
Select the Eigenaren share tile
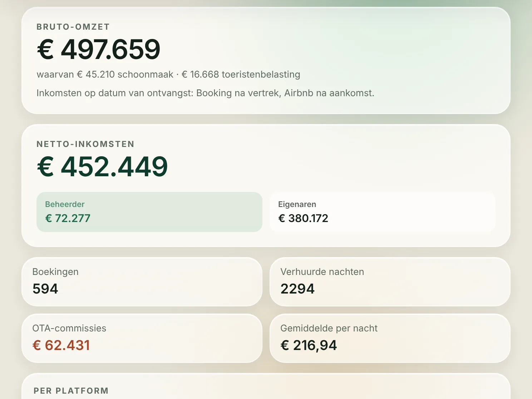tap(383, 212)
